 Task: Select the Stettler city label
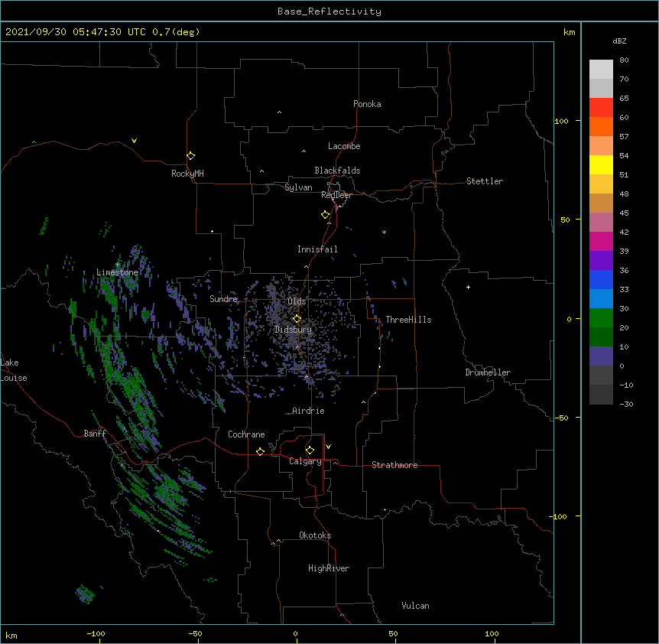click(x=485, y=181)
